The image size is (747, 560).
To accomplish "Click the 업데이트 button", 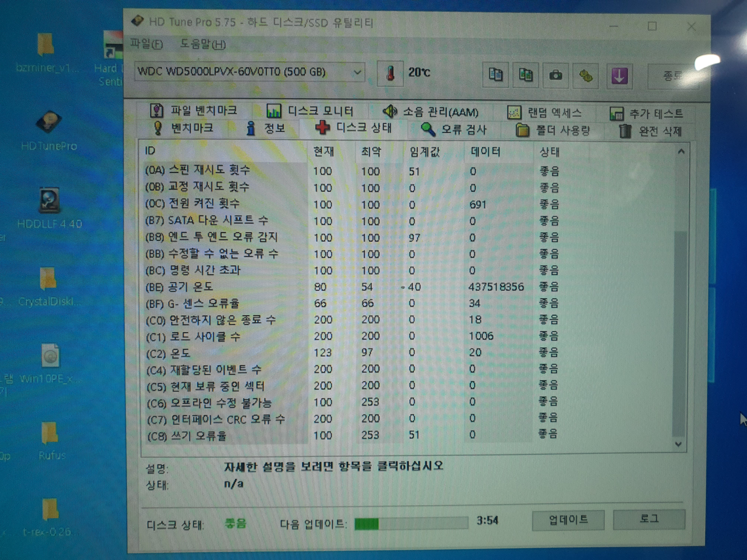I will (x=568, y=520).
